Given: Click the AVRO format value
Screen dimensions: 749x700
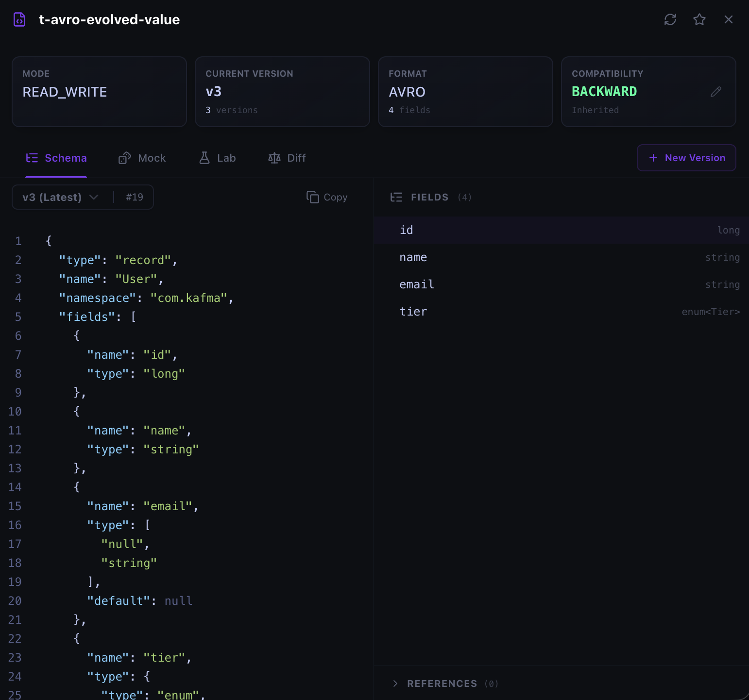Looking at the screenshot, I should [407, 92].
